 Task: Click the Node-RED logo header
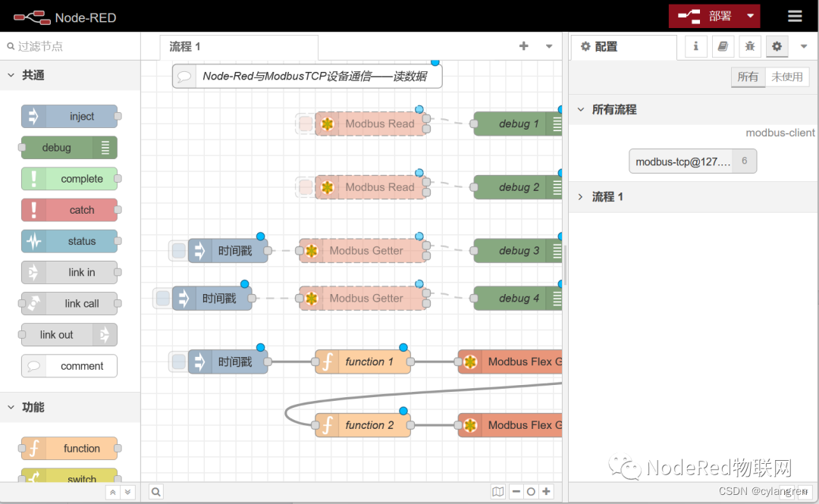click(x=65, y=17)
